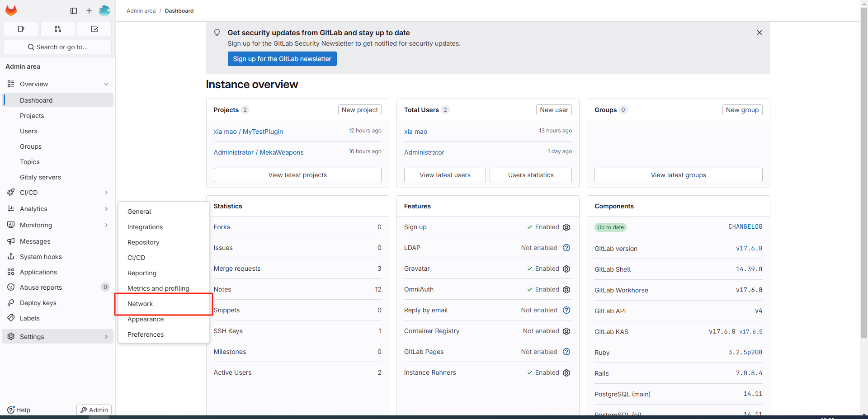Open xia mao / MyTestPlugin project link
868x419 pixels.
(248, 132)
